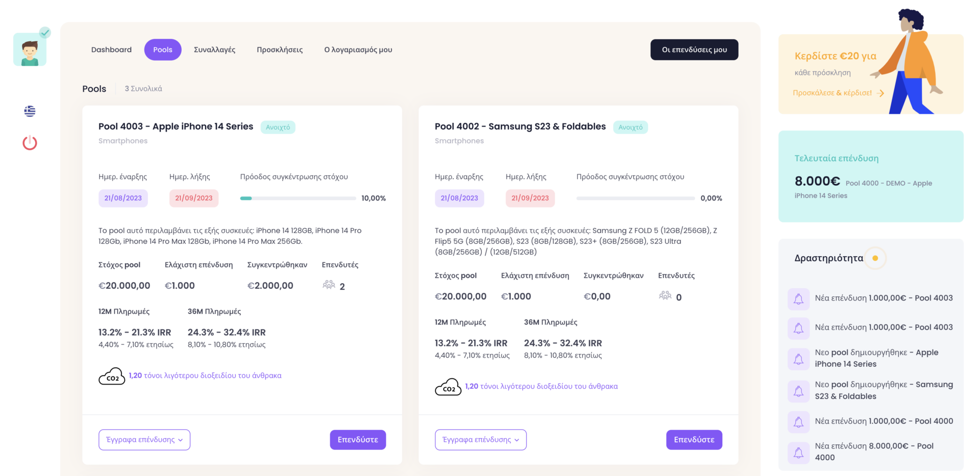Click €2.000,00 collected amount in Pool 4003
Image resolution: width=980 pixels, height=476 pixels.
pyautogui.click(x=270, y=286)
